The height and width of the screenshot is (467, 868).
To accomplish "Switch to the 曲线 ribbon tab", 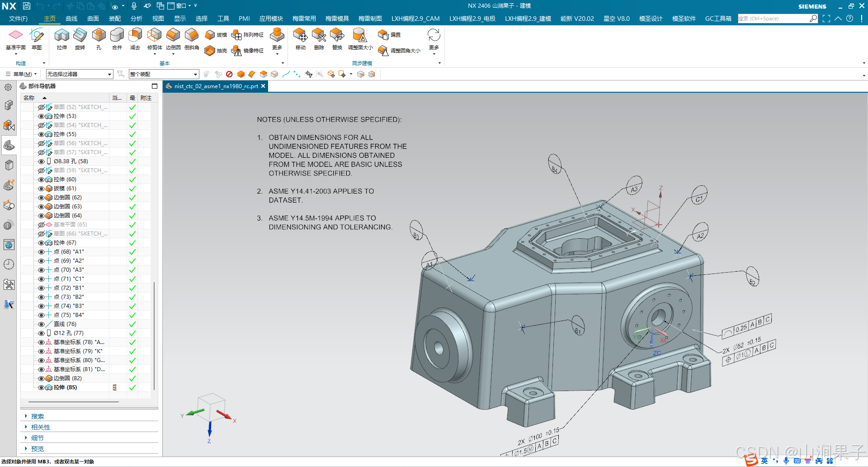I will point(71,19).
